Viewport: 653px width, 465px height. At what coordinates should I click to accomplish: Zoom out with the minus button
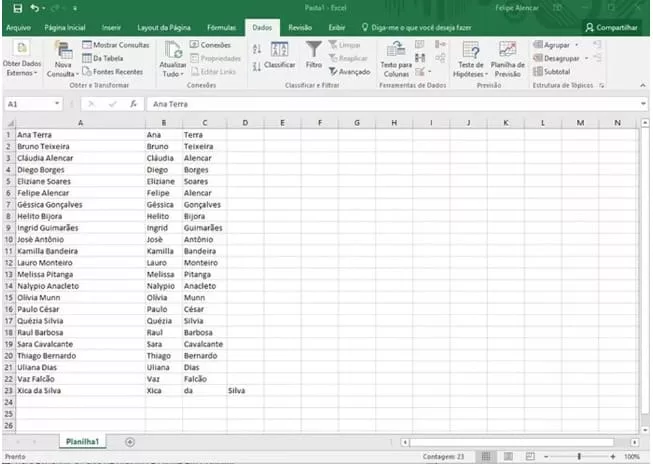coord(546,457)
